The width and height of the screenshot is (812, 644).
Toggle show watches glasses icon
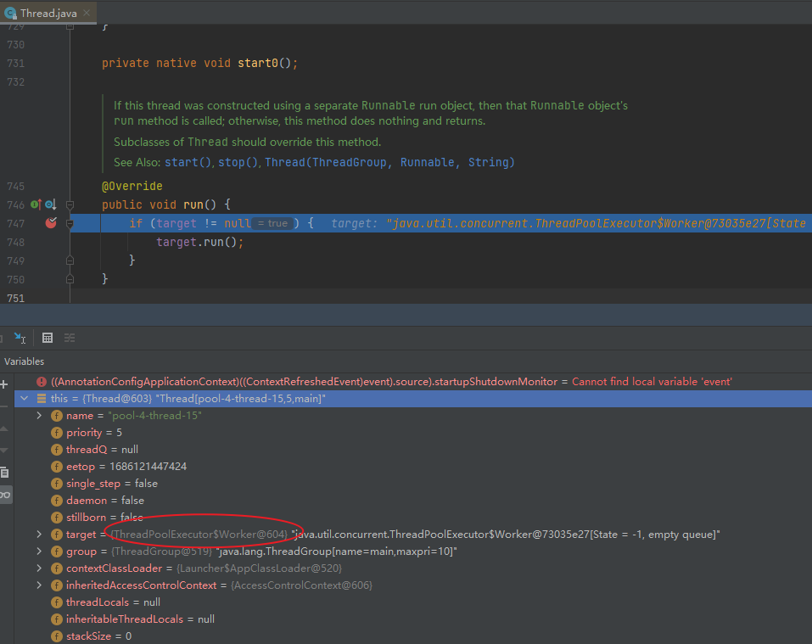pos(5,495)
